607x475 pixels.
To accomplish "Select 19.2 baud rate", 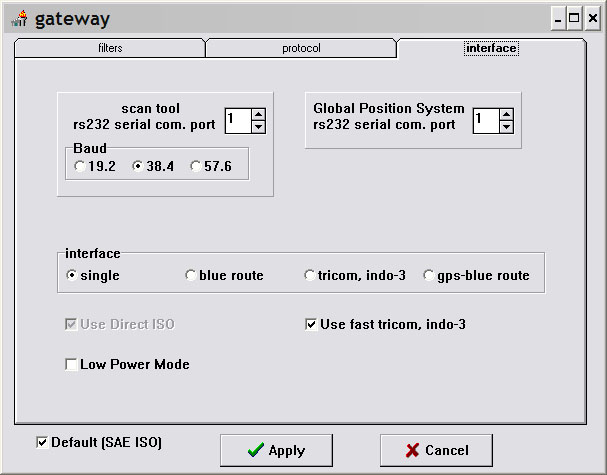I will click(x=81, y=167).
